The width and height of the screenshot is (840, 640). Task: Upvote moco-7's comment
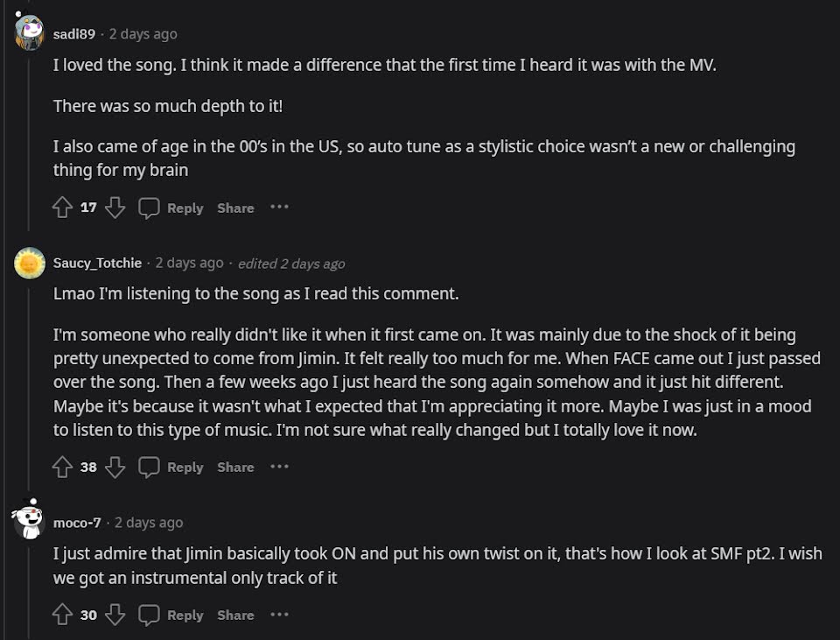pyautogui.click(x=62, y=615)
